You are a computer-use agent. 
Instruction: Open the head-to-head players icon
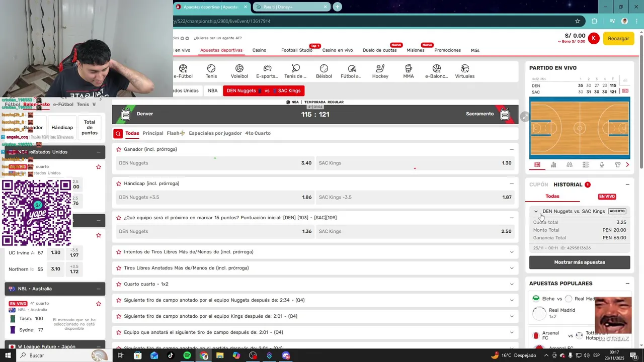(x=570, y=164)
